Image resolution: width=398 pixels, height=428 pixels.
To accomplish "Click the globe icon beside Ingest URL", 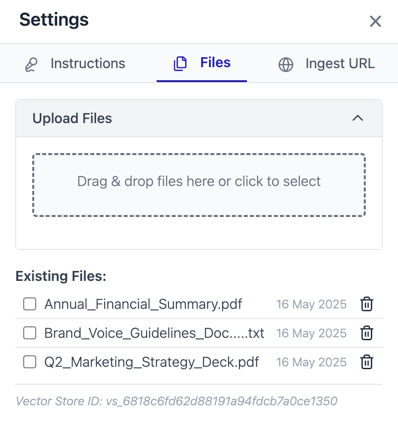I will tap(286, 64).
